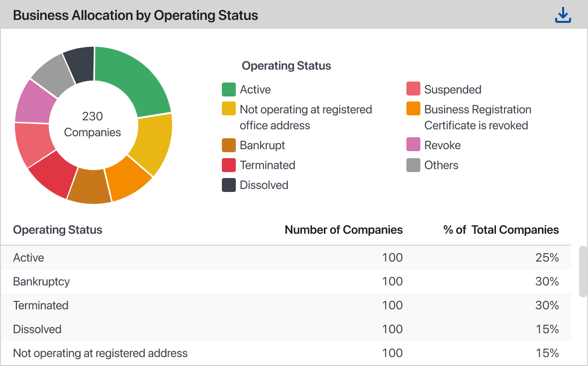This screenshot has height=366, width=588.
Task: Sort by Number of Companies column header
Action: click(x=343, y=230)
